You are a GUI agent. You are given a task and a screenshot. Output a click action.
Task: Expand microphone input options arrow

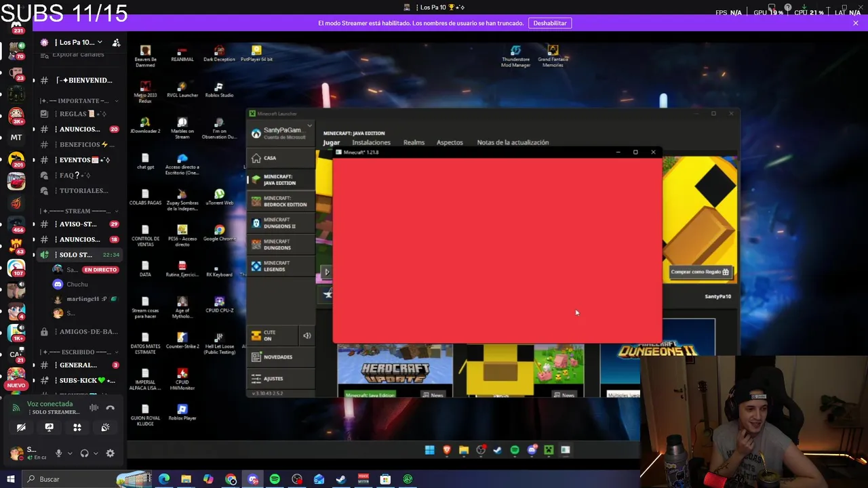pyautogui.click(x=70, y=453)
